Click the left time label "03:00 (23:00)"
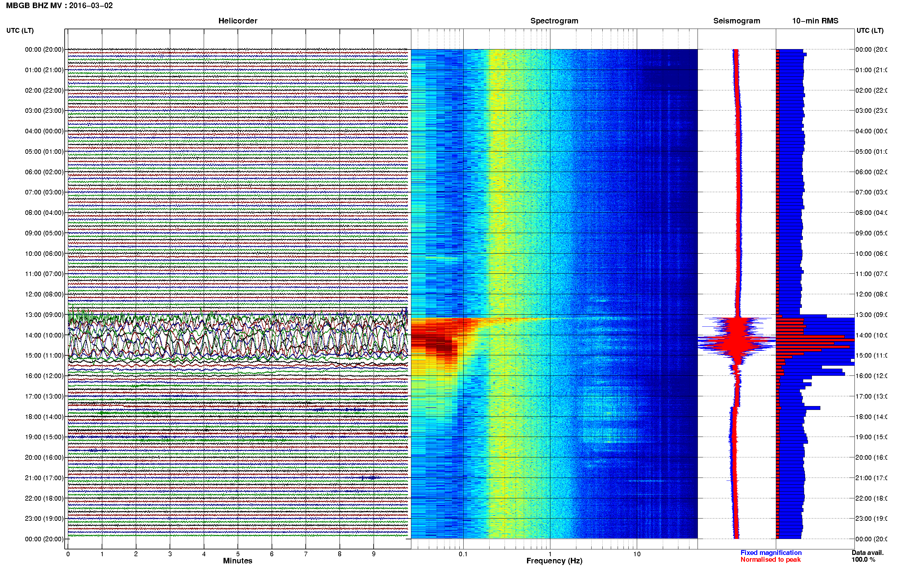 coord(44,111)
